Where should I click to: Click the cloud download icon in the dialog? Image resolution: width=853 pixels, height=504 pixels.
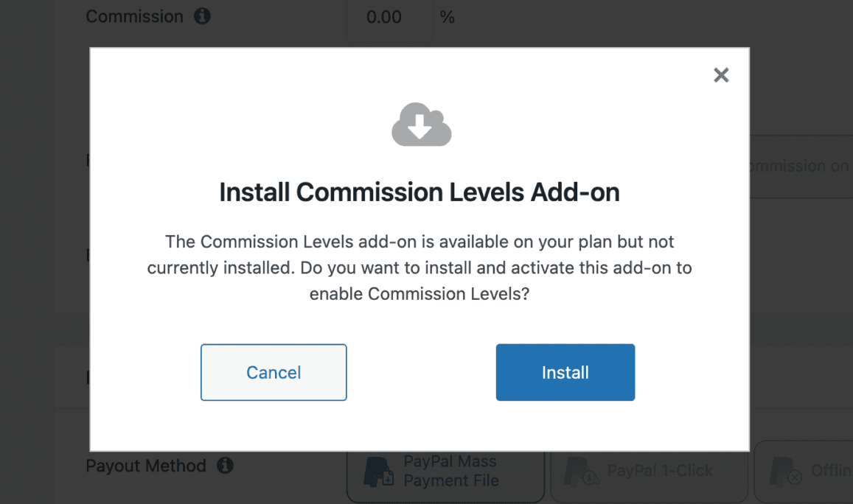coord(421,124)
